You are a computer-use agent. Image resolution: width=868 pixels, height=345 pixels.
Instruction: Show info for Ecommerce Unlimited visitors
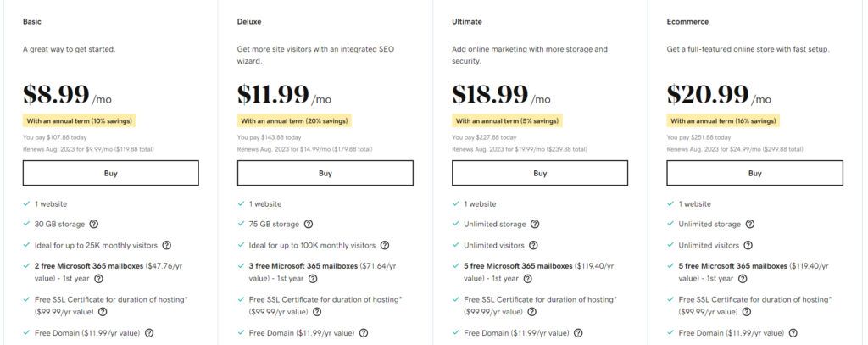click(x=745, y=245)
